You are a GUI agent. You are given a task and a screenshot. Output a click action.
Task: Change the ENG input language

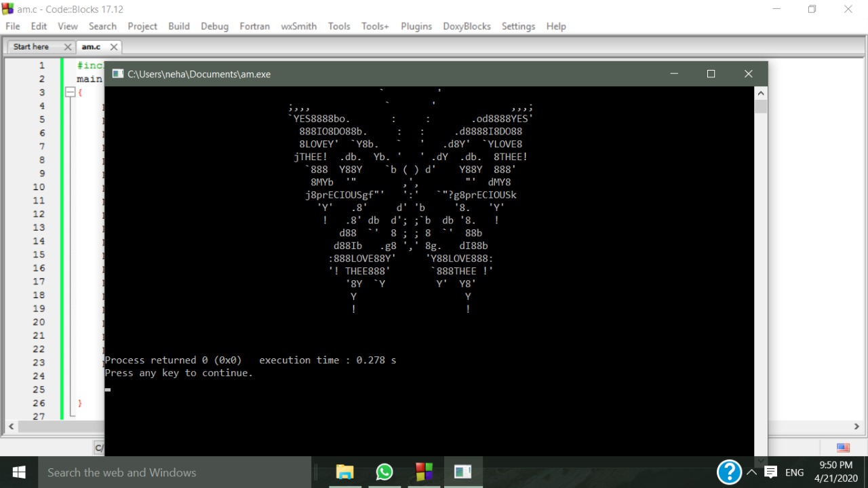795,472
